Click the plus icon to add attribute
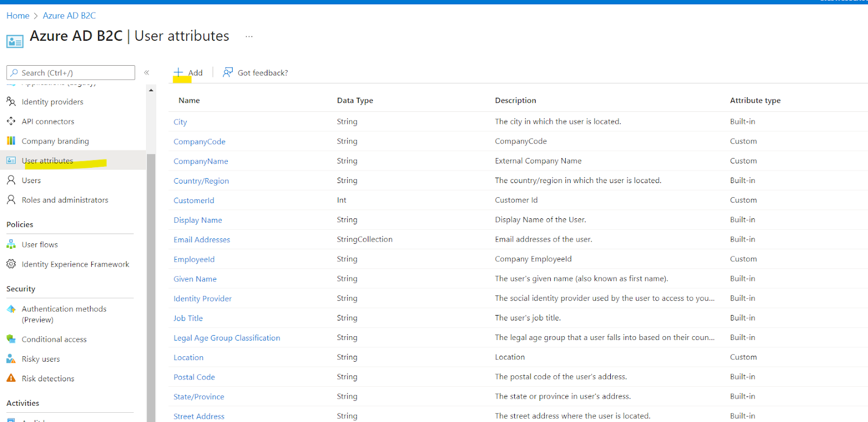This screenshot has width=868, height=422. click(178, 72)
